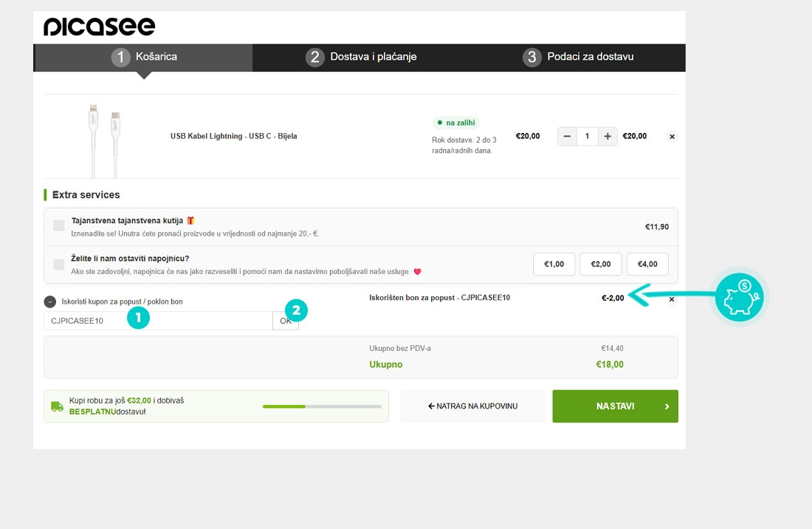Focus the coupon code input field
Image resolution: width=812 pixels, height=529 pixels.
[x=159, y=321]
